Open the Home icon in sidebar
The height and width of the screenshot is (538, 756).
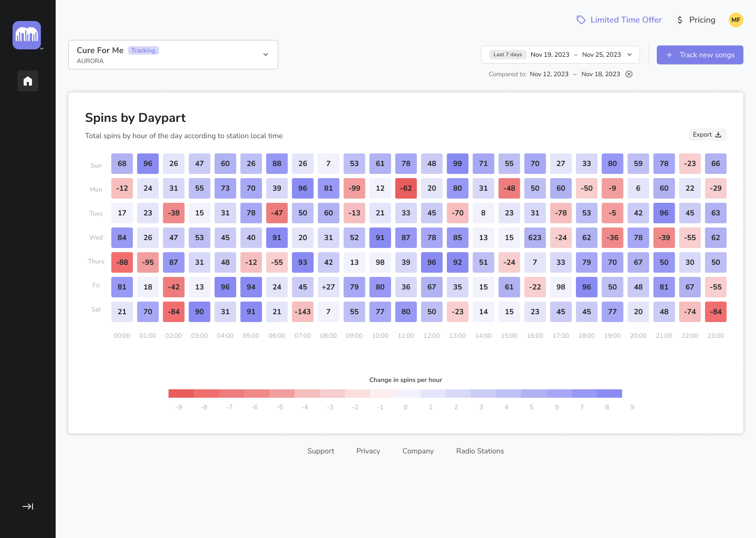28,81
